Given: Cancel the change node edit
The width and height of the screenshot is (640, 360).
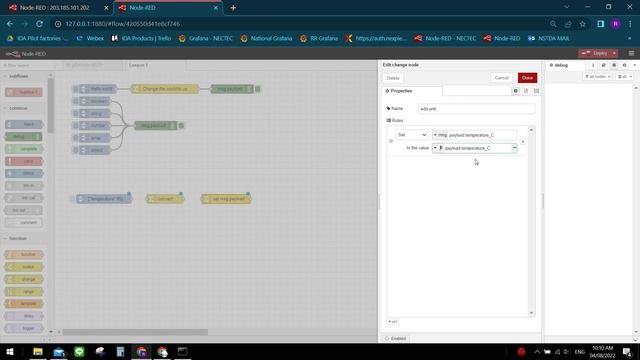Looking at the screenshot, I should click(501, 78).
